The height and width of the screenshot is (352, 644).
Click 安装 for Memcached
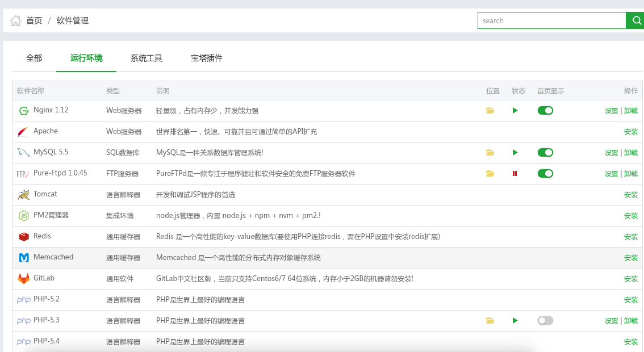click(x=631, y=258)
